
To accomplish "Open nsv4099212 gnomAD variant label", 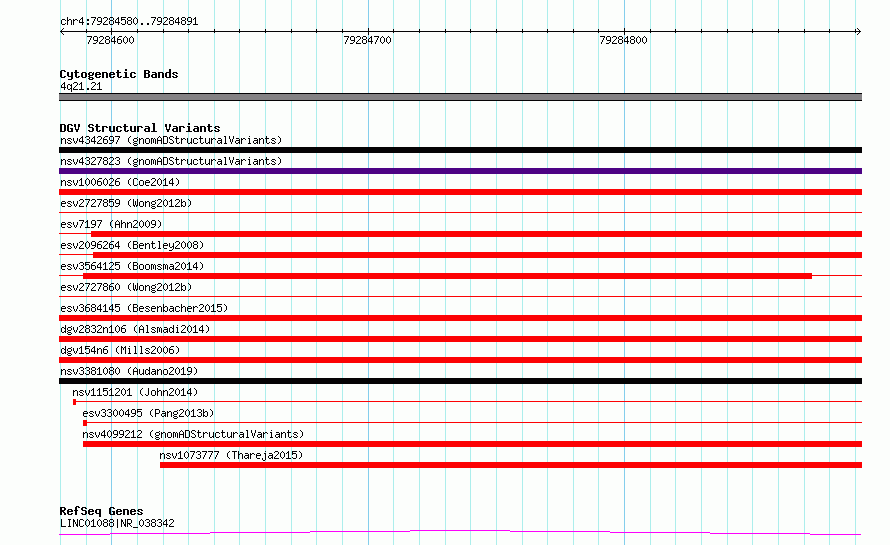I will [193, 434].
